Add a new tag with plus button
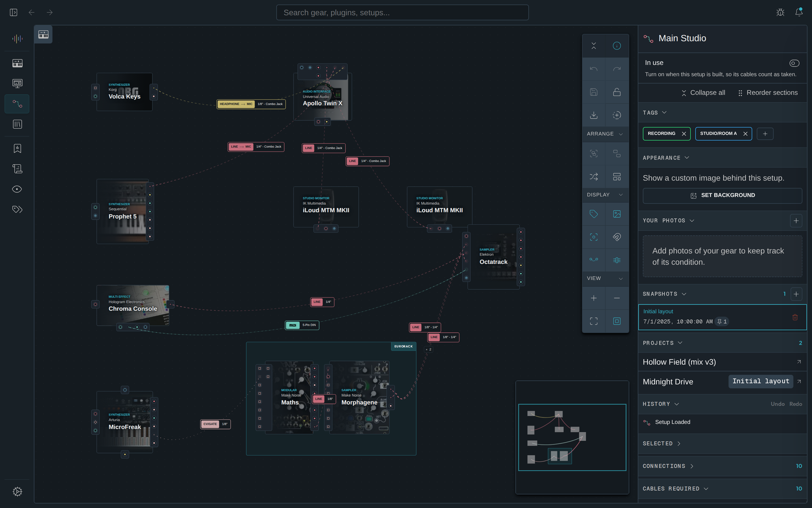This screenshot has height=508, width=812. (x=765, y=134)
